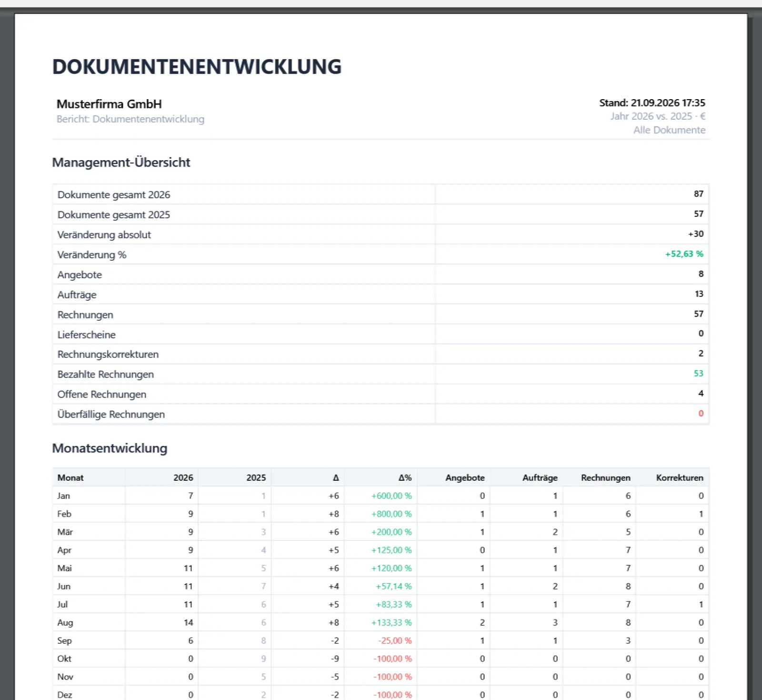Click the Mai month row label

[65, 568]
